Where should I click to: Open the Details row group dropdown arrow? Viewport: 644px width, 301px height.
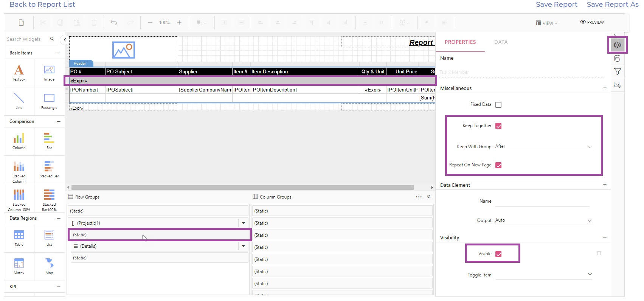click(243, 246)
